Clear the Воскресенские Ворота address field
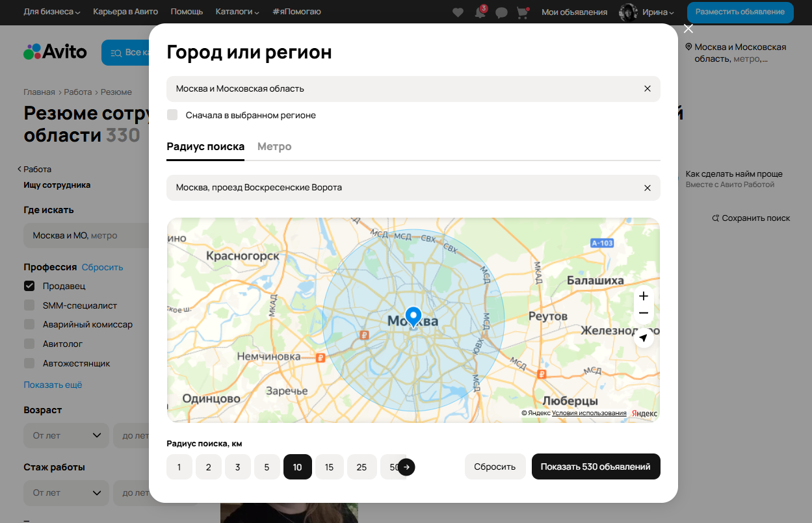The image size is (812, 523). point(647,188)
